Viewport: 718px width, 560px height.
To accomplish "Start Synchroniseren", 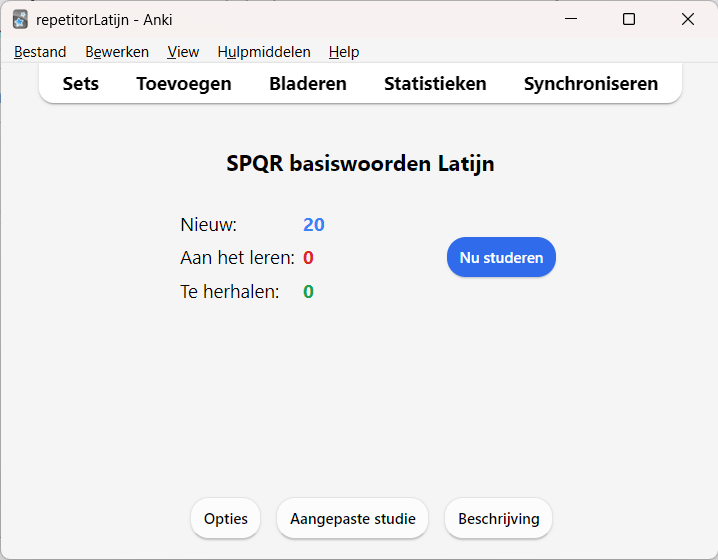I will click(591, 83).
